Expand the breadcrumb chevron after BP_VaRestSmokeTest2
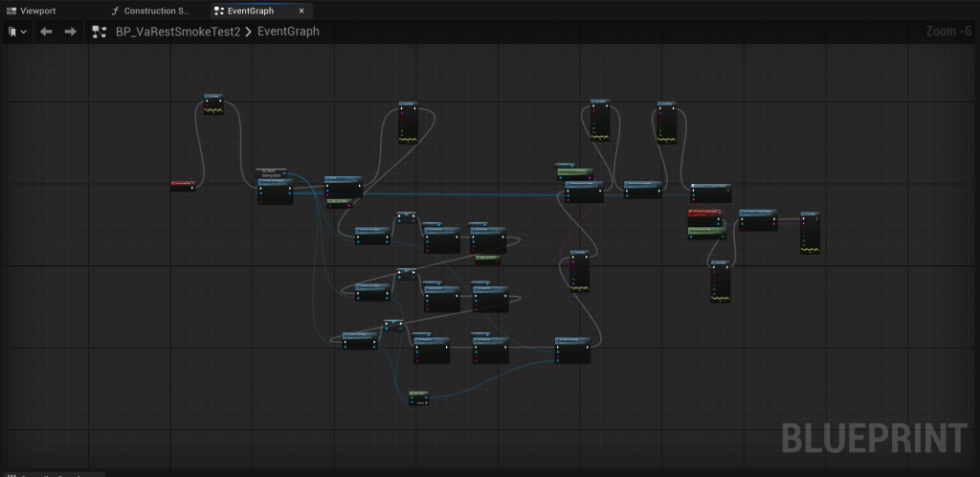Viewport: 980px width, 477px height. tap(249, 32)
